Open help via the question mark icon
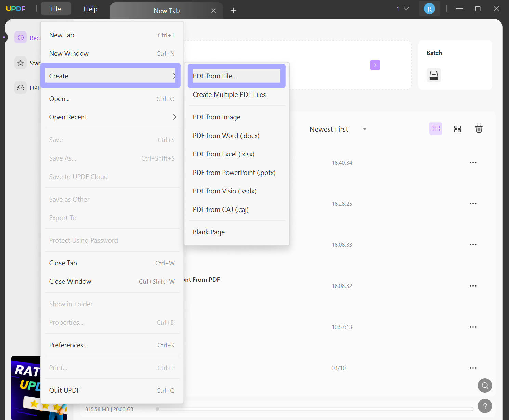This screenshot has height=420, width=509. click(485, 406)
